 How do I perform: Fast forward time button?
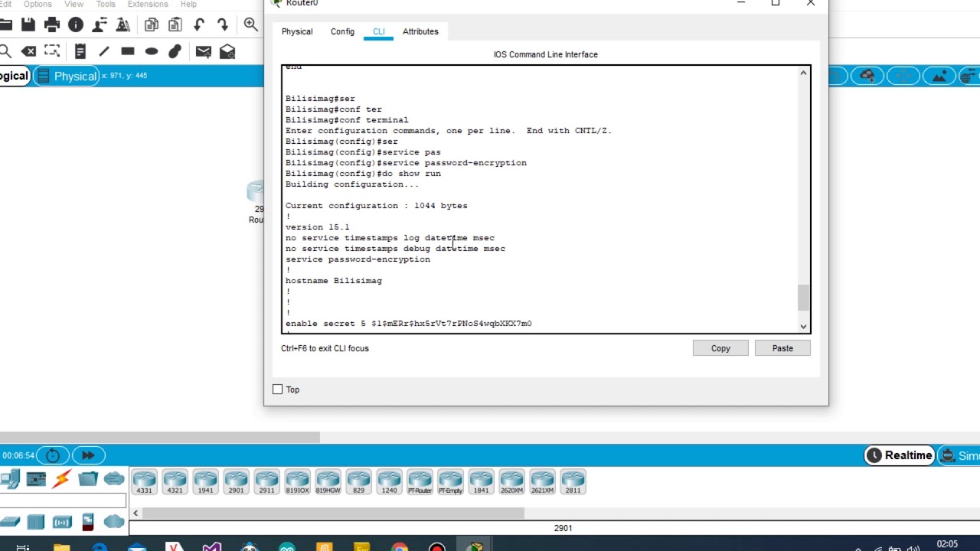pos(88,455)
